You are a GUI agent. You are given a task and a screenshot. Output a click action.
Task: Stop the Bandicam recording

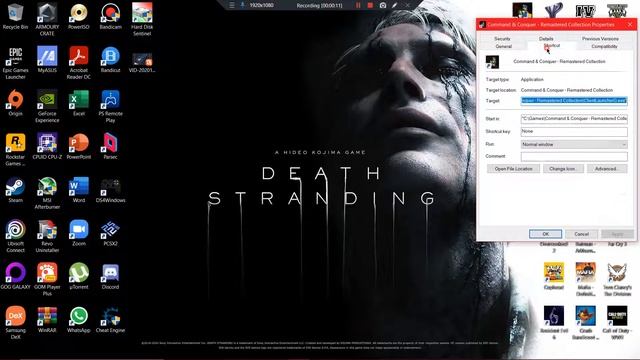(x=370, y=5)
